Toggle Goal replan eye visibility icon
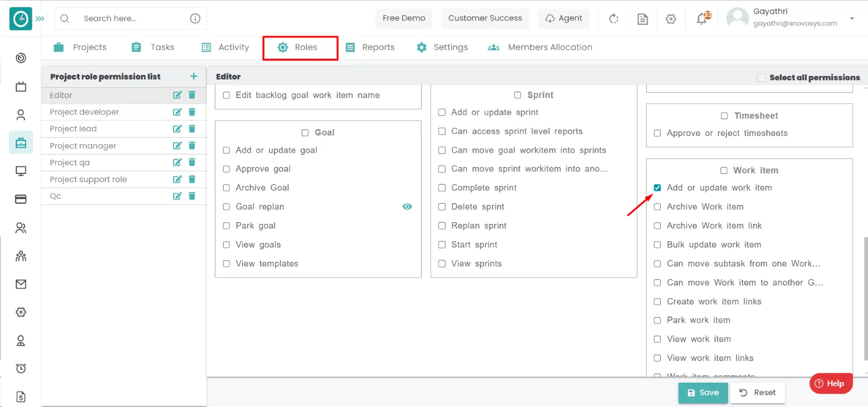The width and height of the screenshot is (868, 407). [x=407, y=206]
